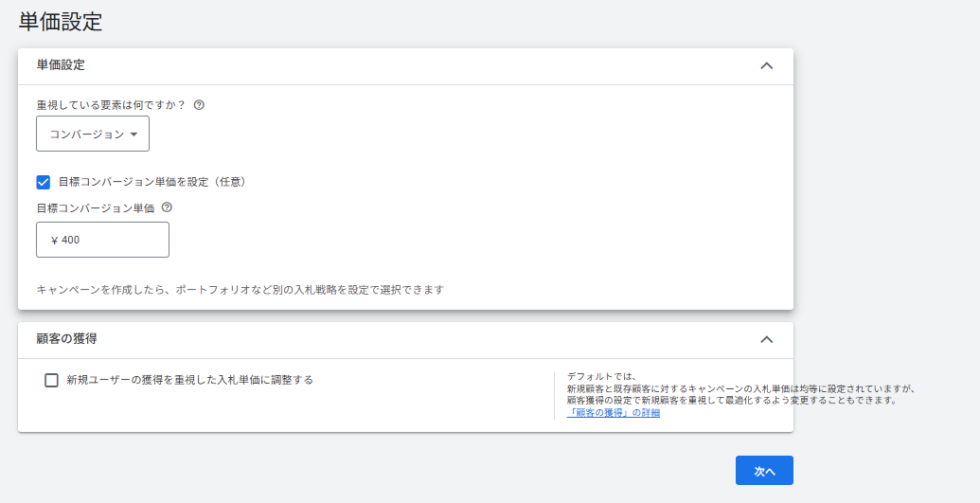
Task: Click the 単価設定 card header title
Action: click(61, 65)
